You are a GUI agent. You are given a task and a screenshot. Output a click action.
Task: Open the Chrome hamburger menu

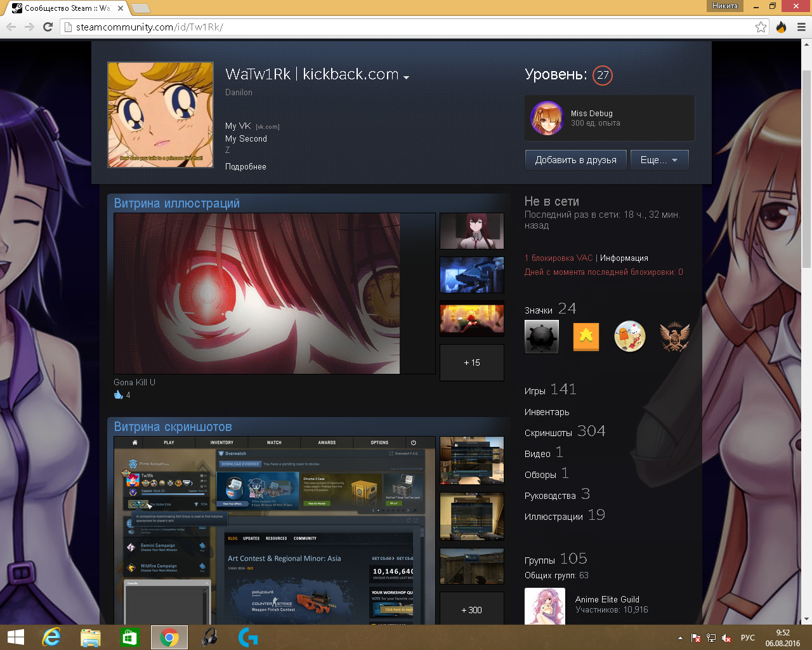801,27
